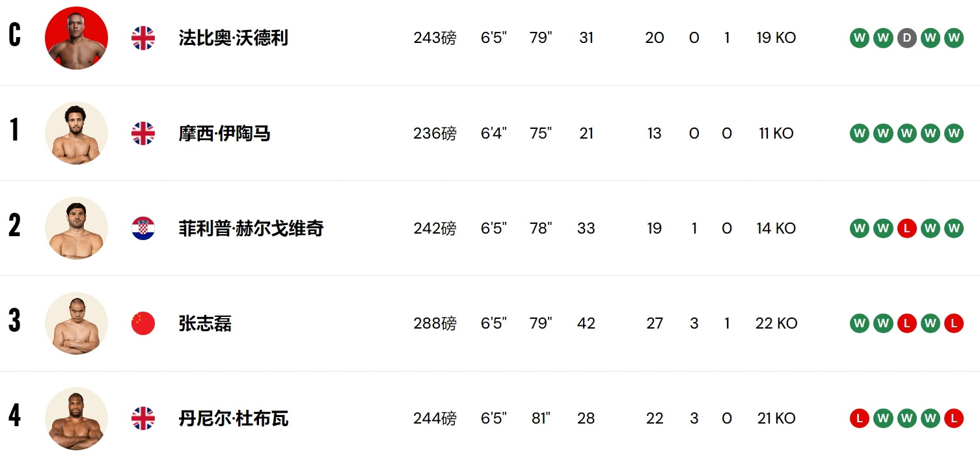Image resolution: width=980 pixels, height=460 pixels.
Task: Click the UK flag beside 丹尼尔·杜布瓦
Action: point(143,418)
